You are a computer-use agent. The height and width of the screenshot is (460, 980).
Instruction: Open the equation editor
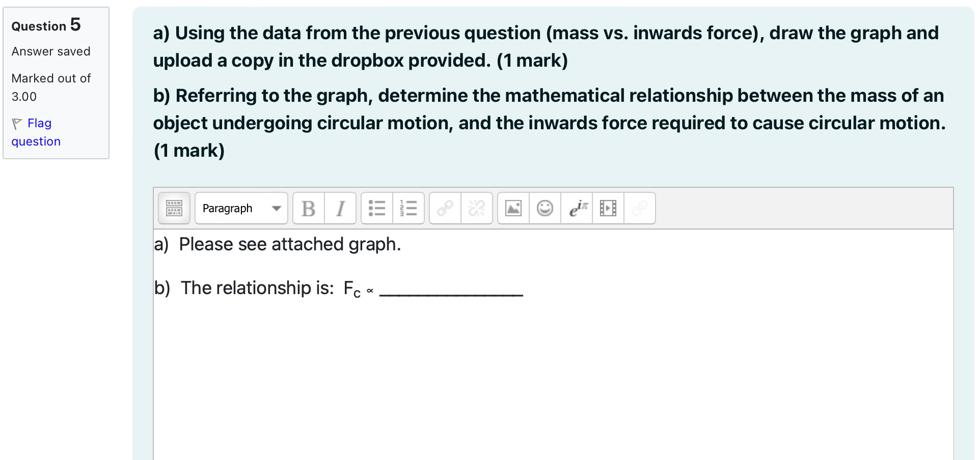click(578, 208)
